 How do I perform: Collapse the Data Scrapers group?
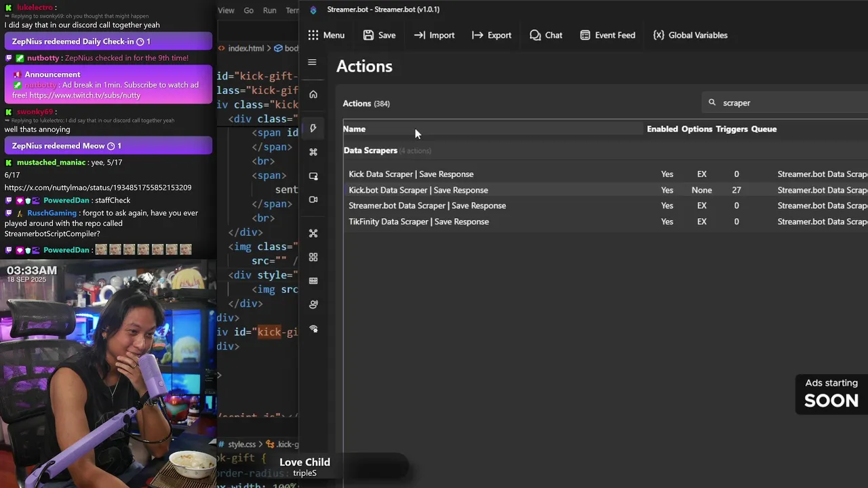370,150
